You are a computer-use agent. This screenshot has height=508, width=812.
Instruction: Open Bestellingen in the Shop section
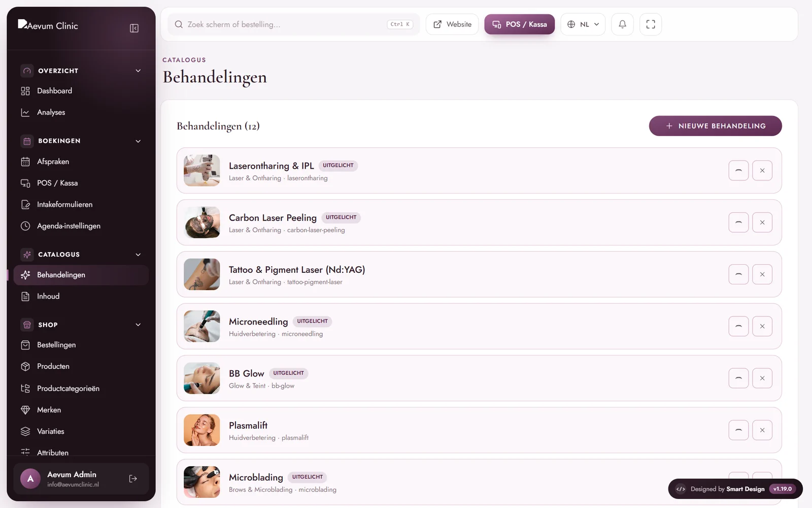81,345
